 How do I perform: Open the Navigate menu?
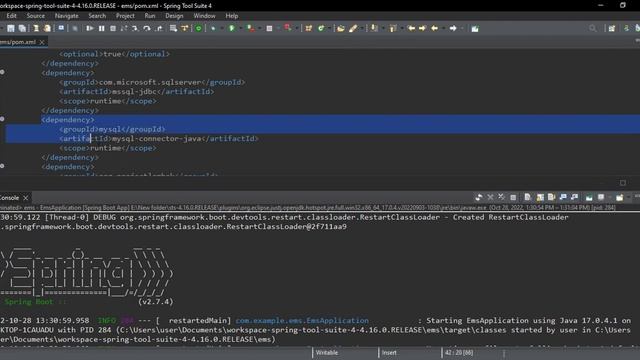[x=67, y=16]
